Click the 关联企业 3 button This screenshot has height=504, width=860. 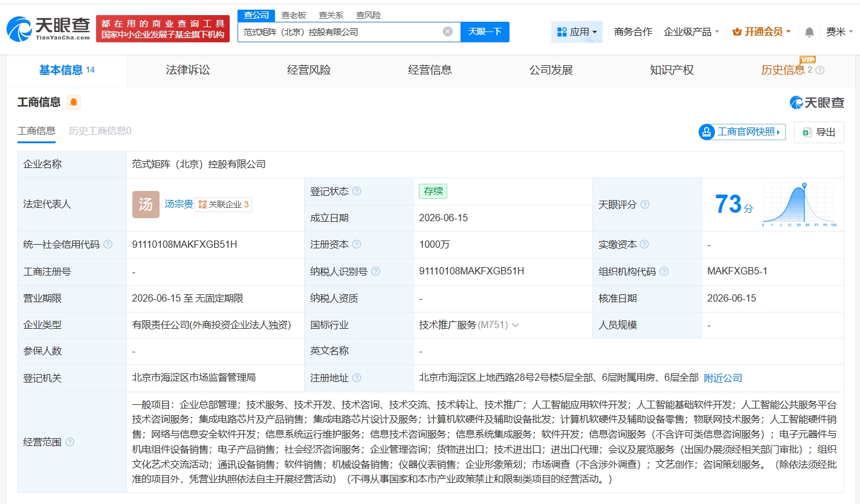pyautogui.click(x=223, y=204)
